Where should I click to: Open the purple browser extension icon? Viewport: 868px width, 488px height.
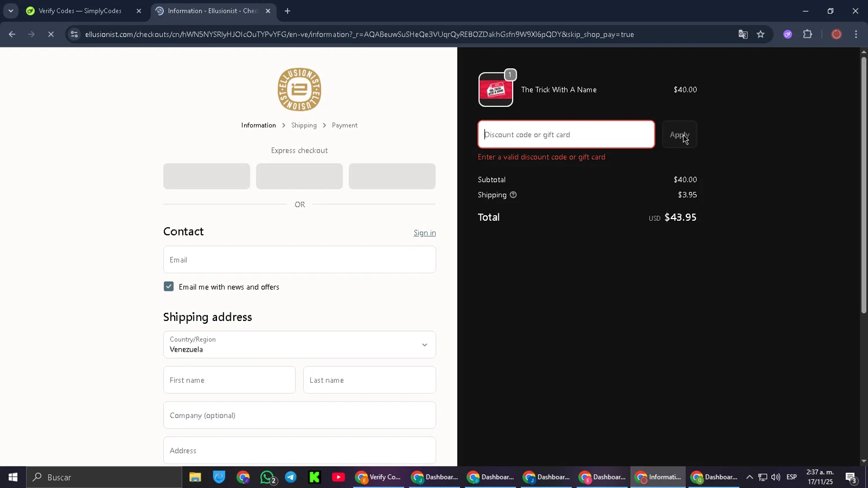pos(788,35)
